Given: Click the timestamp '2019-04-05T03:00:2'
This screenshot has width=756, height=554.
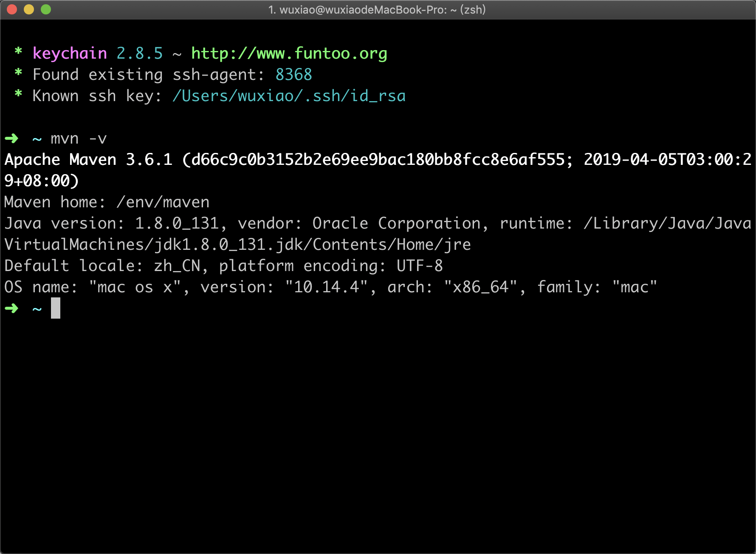Looking at the screenshot, I should (668, 160).
